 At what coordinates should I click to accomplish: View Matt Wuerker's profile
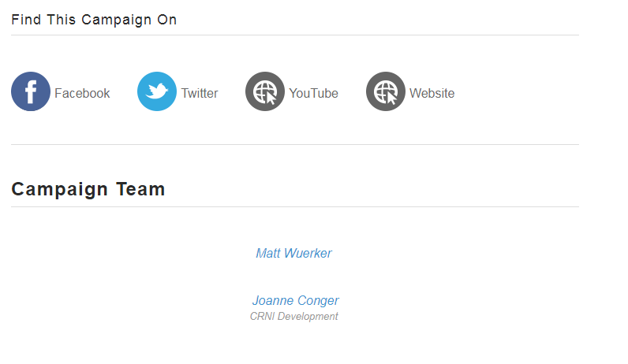point(294,253)
